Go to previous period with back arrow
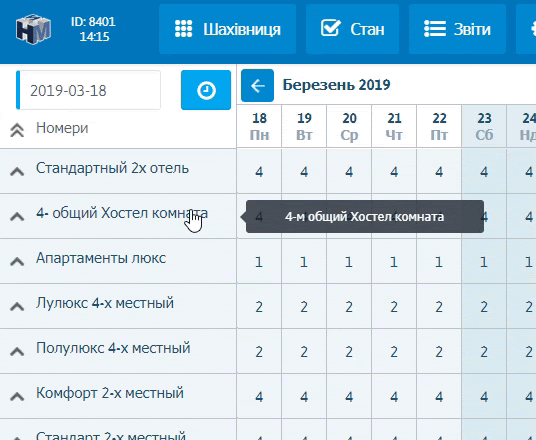The width and height of the screenshot is (536, 440). pyautogui.click(x=257, y=85)
